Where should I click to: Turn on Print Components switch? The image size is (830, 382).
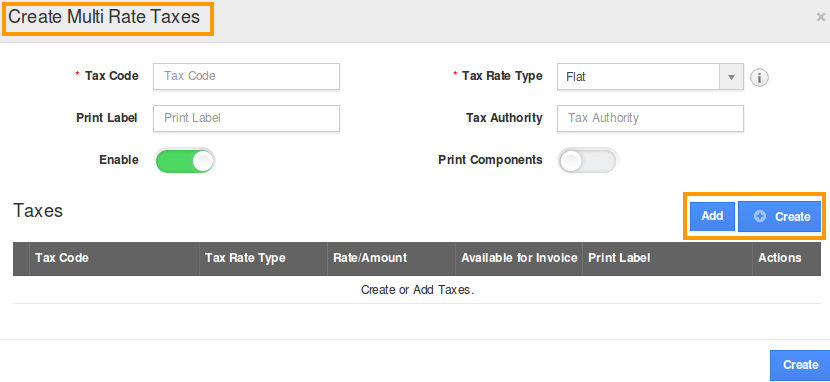[x=588, y=161]
